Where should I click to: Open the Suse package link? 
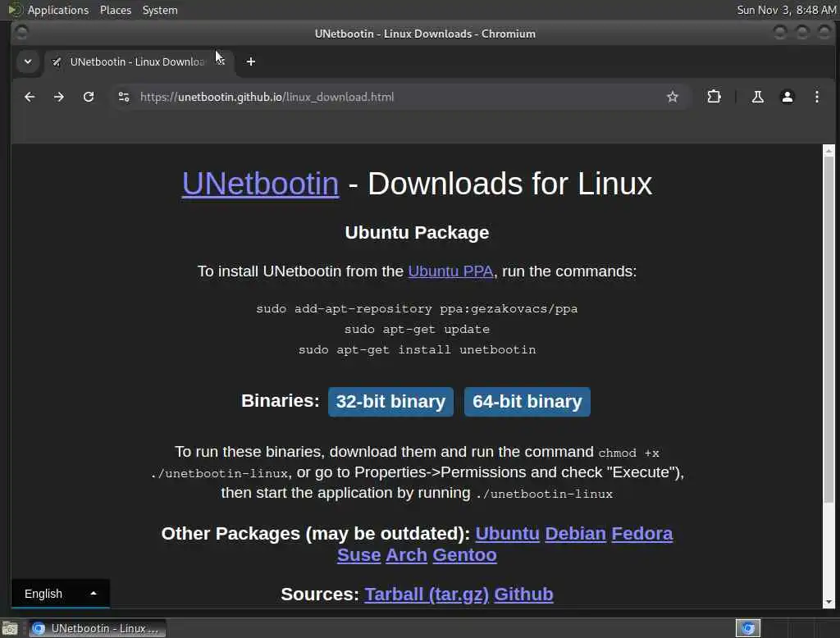coord(359,555)
